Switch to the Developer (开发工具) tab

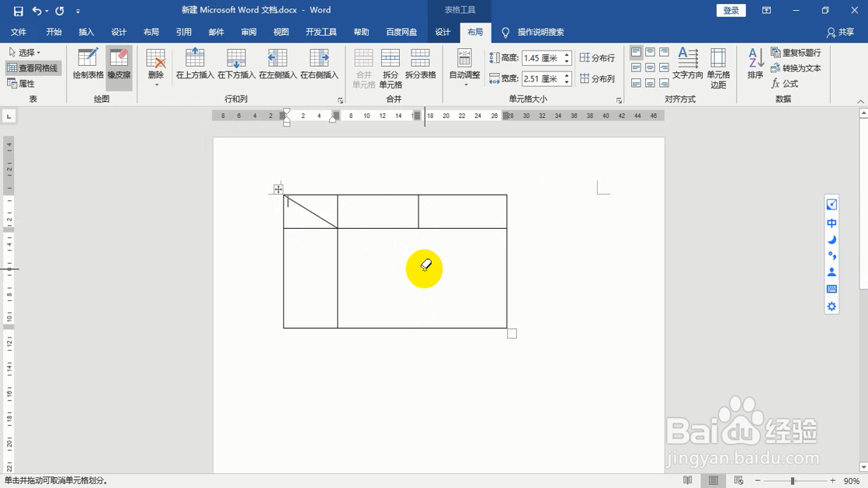pos(321,32)
